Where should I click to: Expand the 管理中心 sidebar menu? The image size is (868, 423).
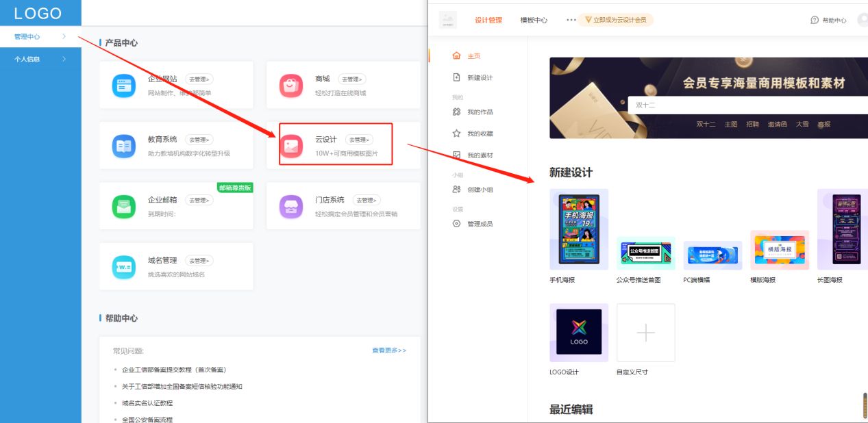coord(40,36)
